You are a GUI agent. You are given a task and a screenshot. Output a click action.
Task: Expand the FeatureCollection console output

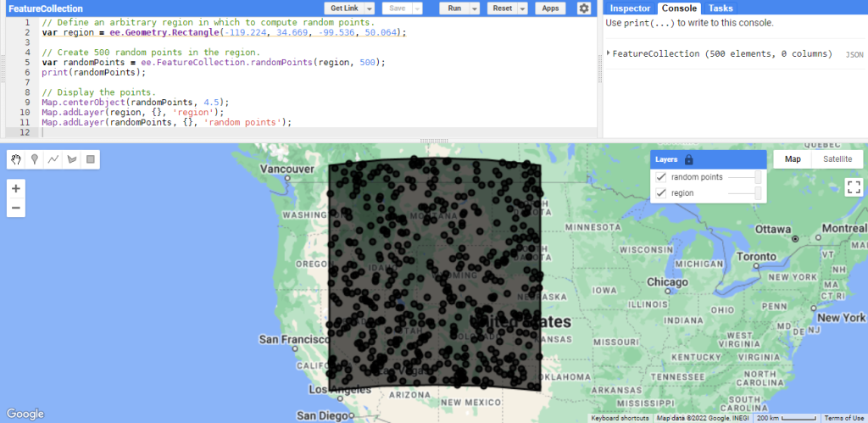(x=609, y=53)
